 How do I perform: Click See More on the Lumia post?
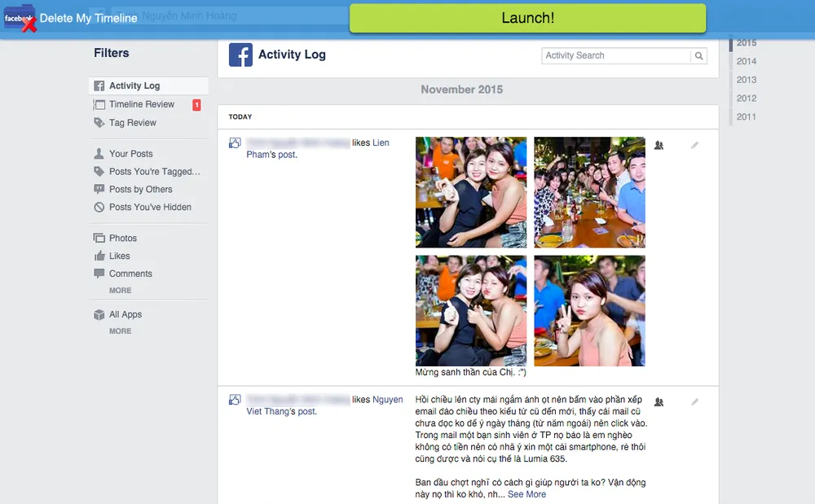pyautogui.click(x=527, y=493)
